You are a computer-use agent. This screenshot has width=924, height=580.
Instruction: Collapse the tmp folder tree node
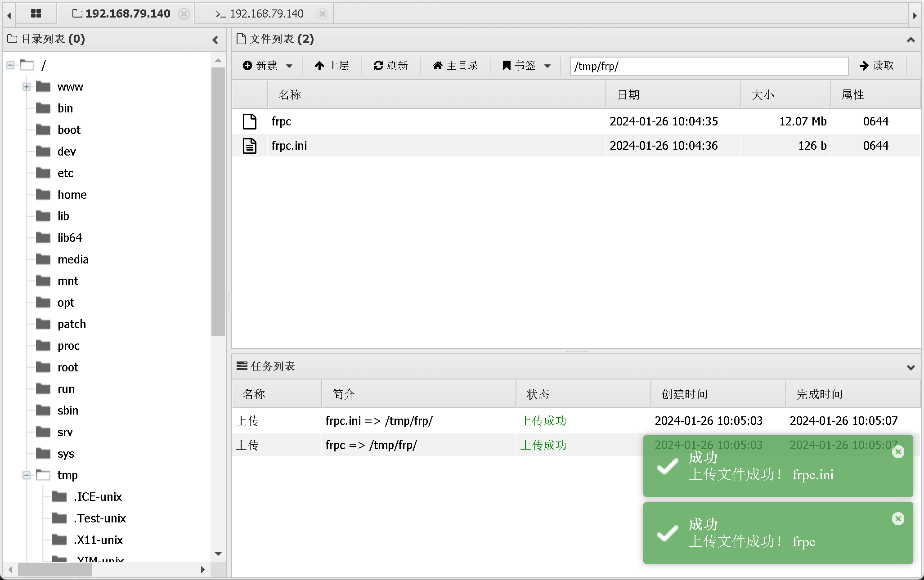pyautogui.click(x=27, y=475)
